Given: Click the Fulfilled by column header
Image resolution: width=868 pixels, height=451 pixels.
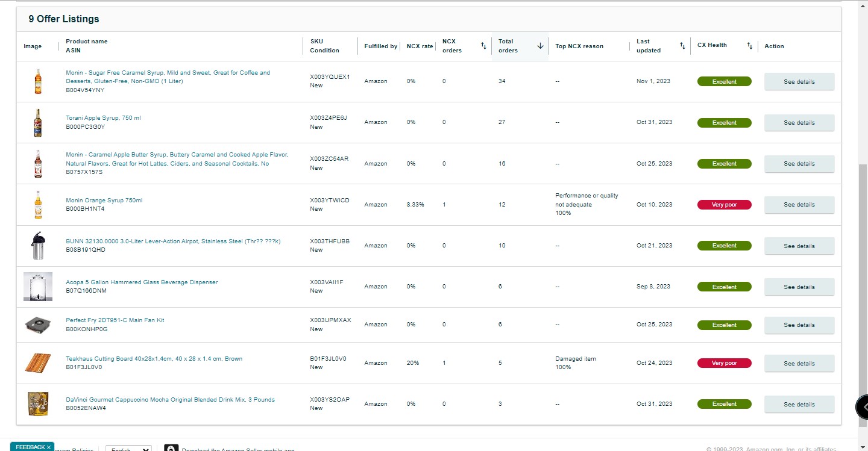Looking at the screenshot, I should pyautogui.click(x=380, y=46).
